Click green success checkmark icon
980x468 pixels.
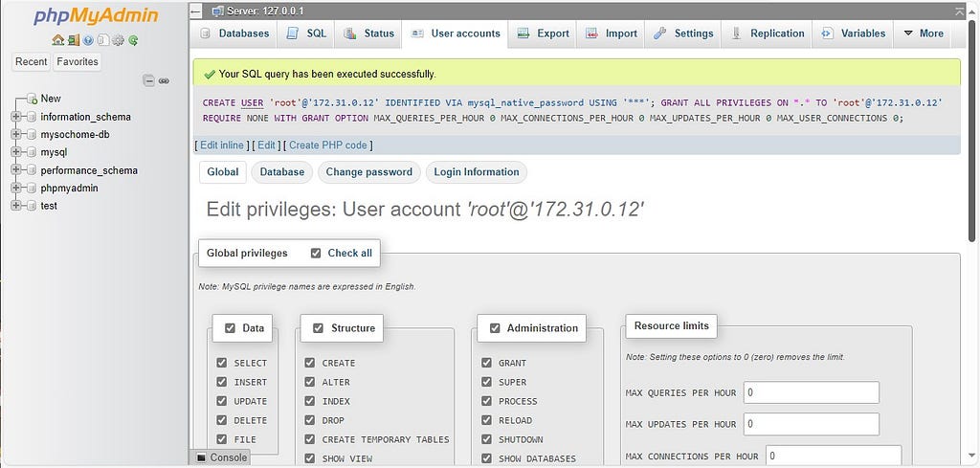(x=210, y=74)
